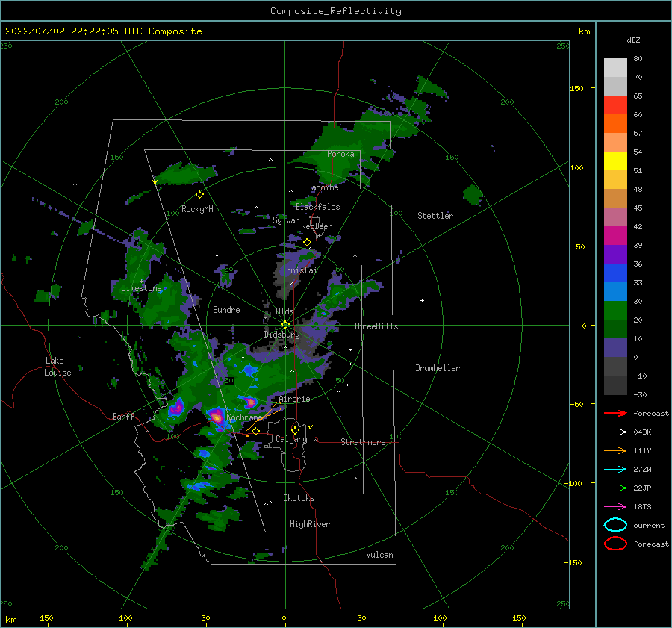Viewport: 672px width, 628px height.
Task: Click the yellow diamond marker above Calgary label
Action: 295,430
